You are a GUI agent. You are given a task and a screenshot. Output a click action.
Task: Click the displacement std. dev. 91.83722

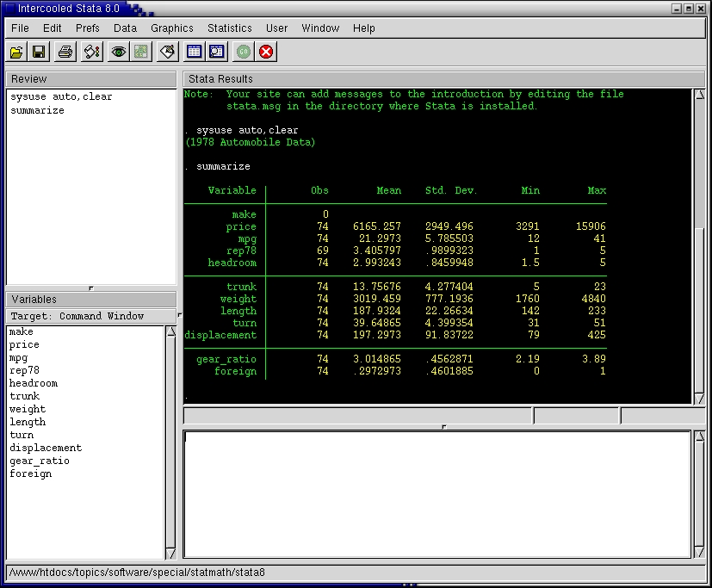[x=449, y=335]
